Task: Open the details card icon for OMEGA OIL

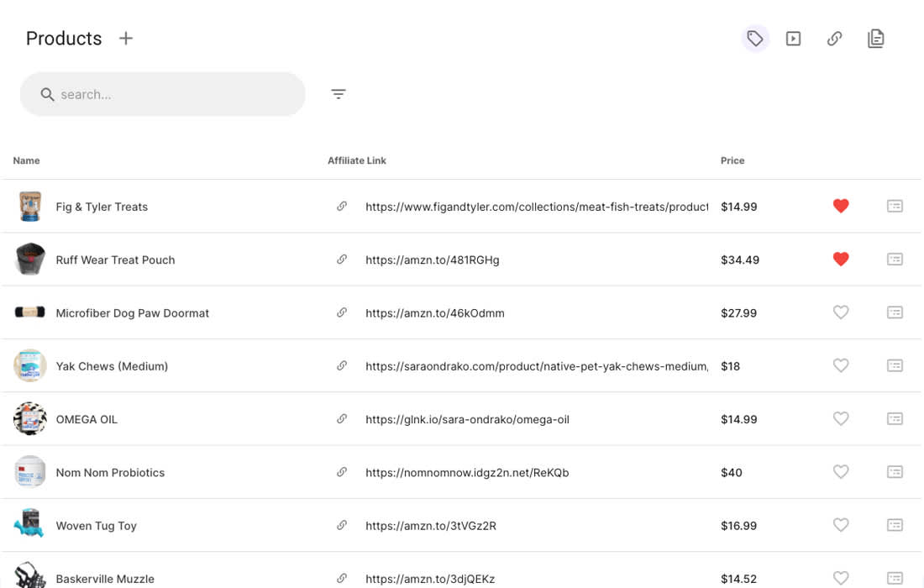Action: (895, 418)
